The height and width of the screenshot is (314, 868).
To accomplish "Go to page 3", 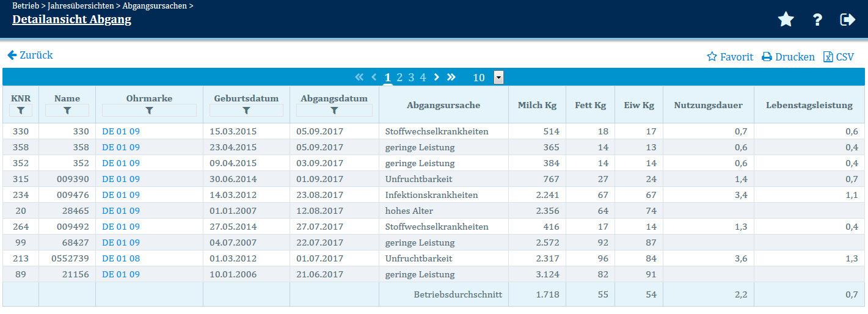I will [x=411, y=78].
